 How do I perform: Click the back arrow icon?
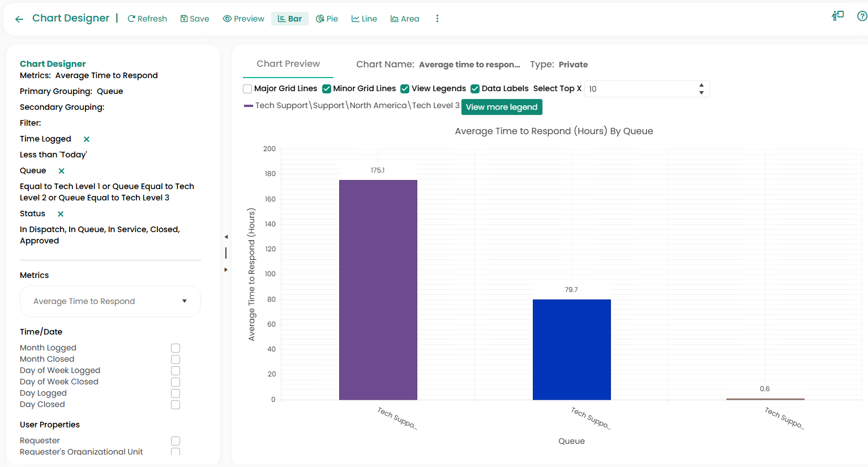[x=19, y=19]
